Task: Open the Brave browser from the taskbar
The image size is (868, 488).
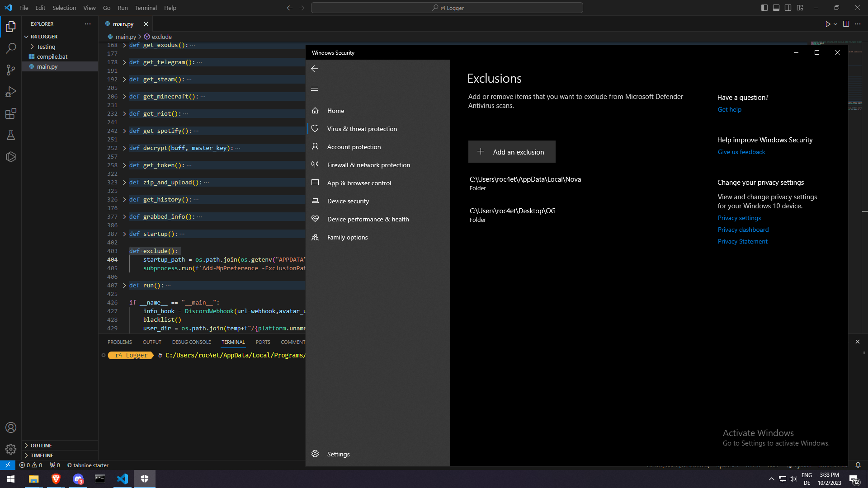Action: pos(56,479)
